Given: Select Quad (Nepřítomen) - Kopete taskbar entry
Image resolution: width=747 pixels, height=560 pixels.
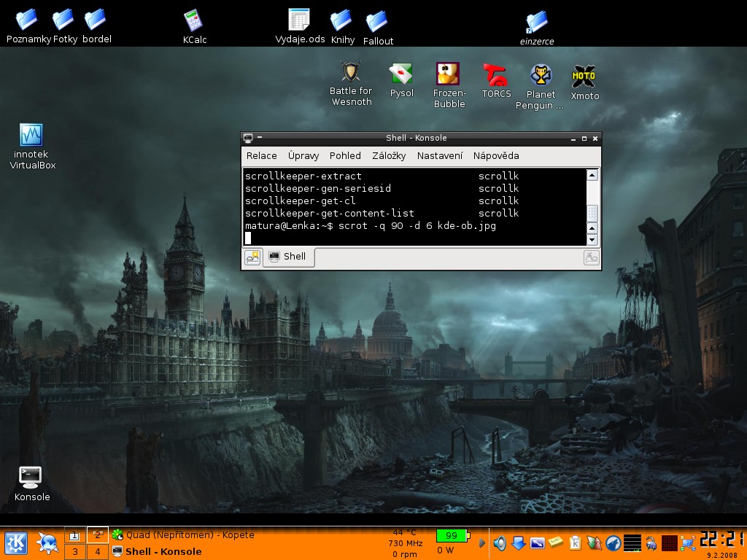Looking at the screenshot, I should click(183, 534).
